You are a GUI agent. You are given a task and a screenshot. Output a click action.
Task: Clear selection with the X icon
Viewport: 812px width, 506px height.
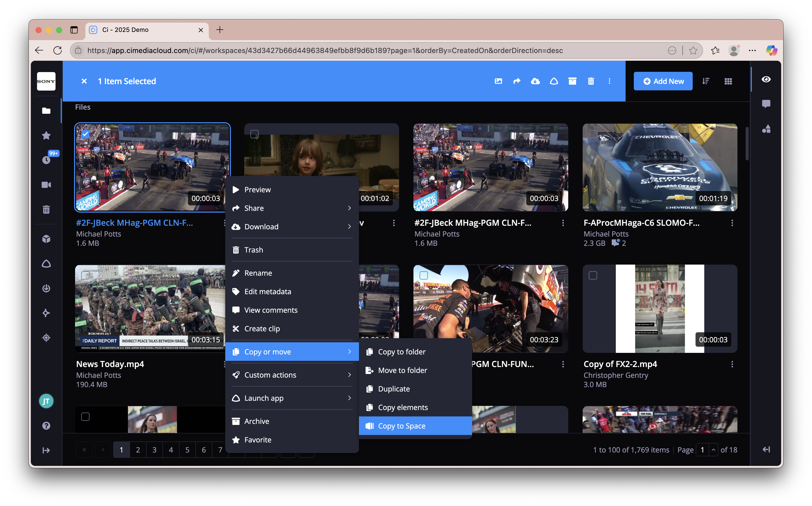coord(84,81)
